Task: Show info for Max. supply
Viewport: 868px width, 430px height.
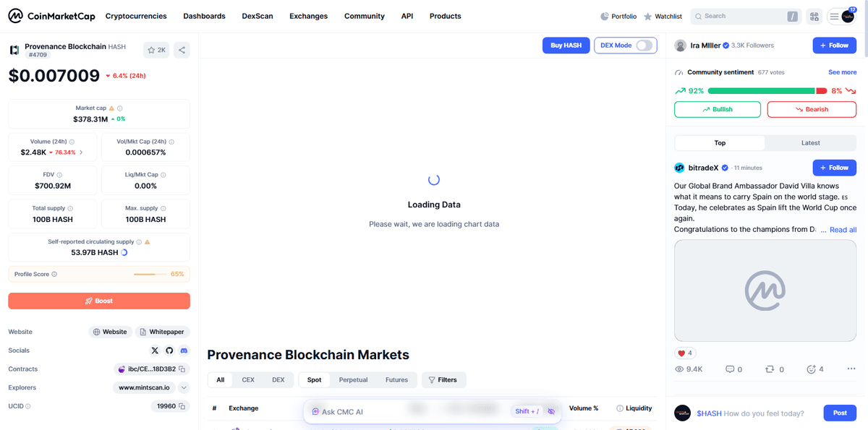Action: click(x=164, y=208)
